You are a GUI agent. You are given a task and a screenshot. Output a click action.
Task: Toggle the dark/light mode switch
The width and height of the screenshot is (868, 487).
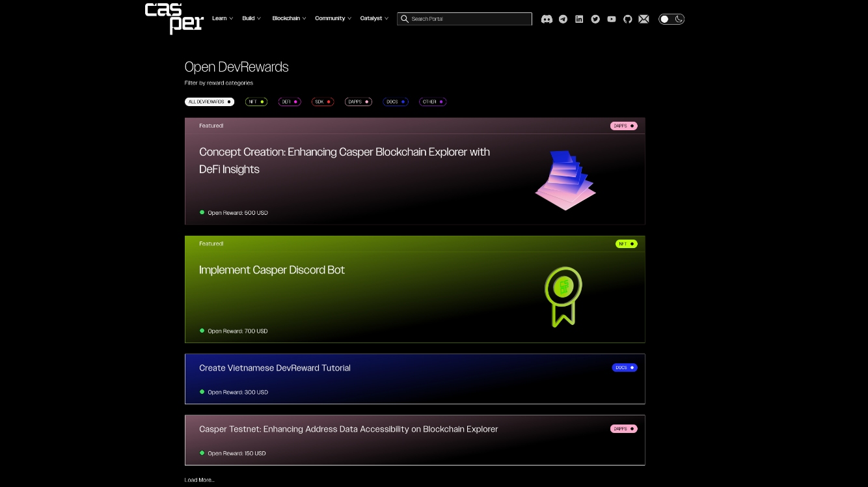tap(671, 19)
